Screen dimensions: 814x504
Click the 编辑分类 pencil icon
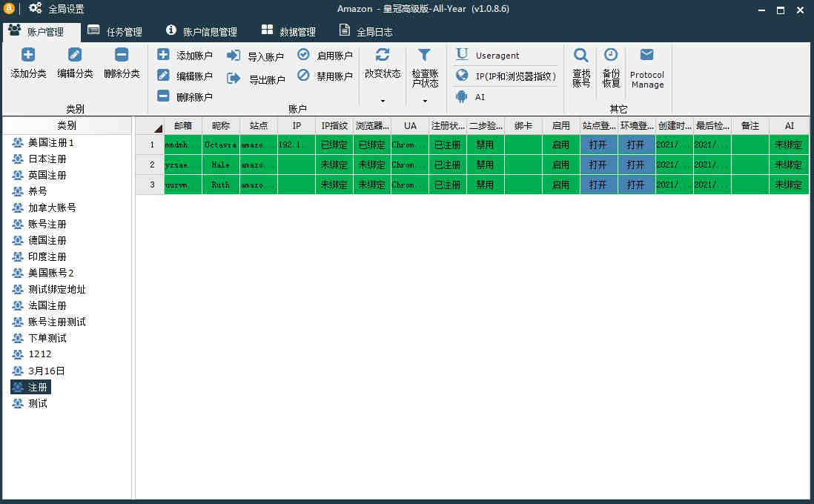[75, 55]
